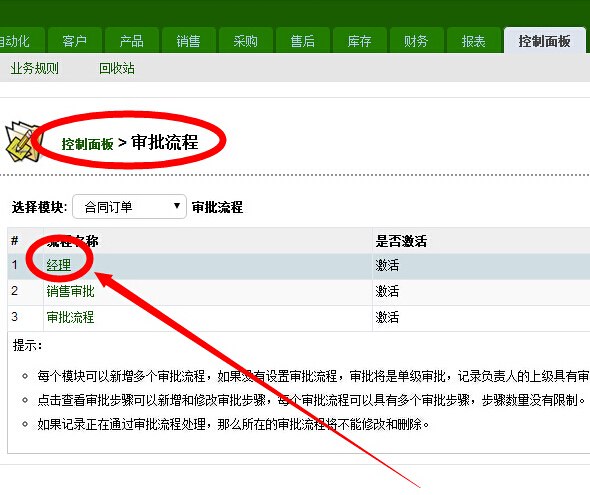Viewport: 590px width, 495px height.
Task: Select the 库存 tab
Action: click(x=359, y=41)
